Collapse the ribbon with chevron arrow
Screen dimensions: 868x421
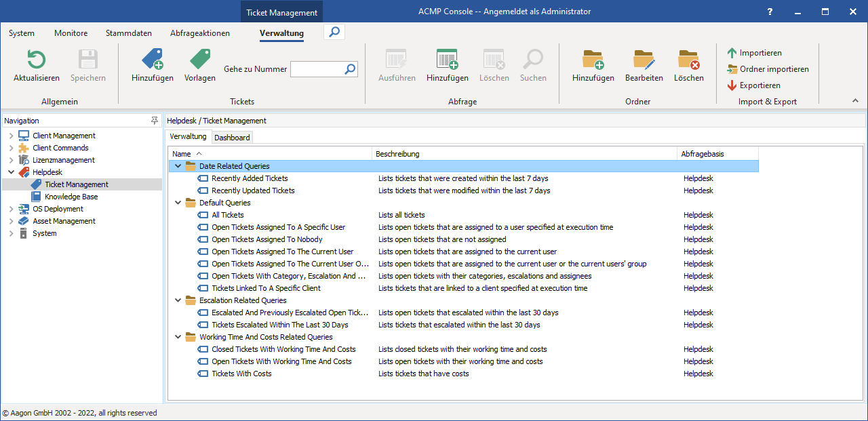[x=856, y=101]
